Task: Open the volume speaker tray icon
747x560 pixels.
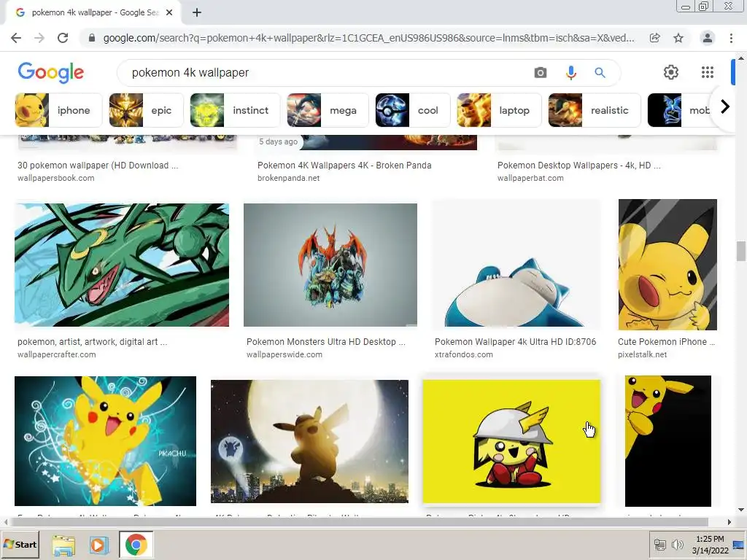Action: pos(677,545)
